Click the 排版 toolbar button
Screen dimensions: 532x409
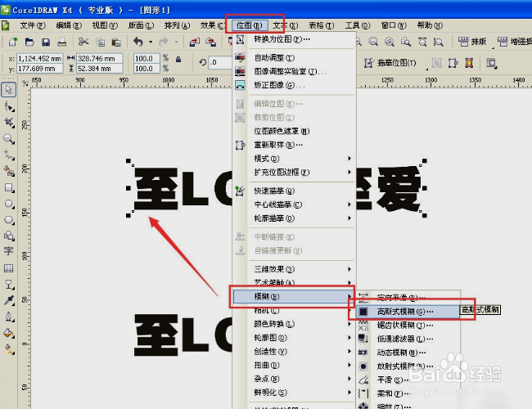click(472, 42)
